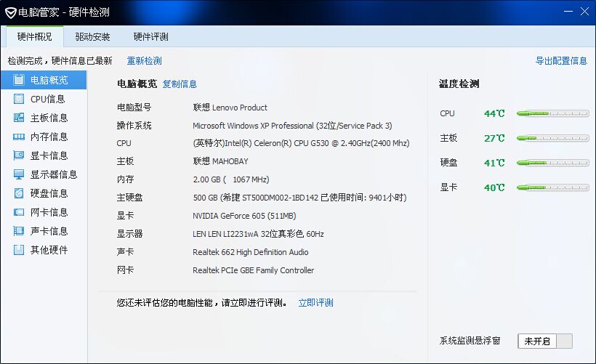Open the 其他硬件 other hardware icon
This screenshot has height=364, width=596.
point(19,250)
